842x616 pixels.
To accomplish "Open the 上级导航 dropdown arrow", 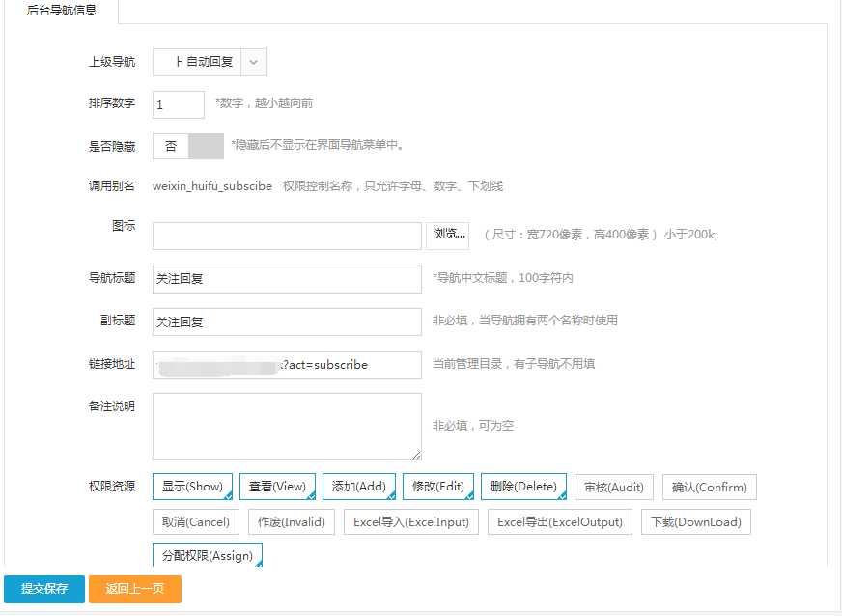I will [x=253, y=63].
